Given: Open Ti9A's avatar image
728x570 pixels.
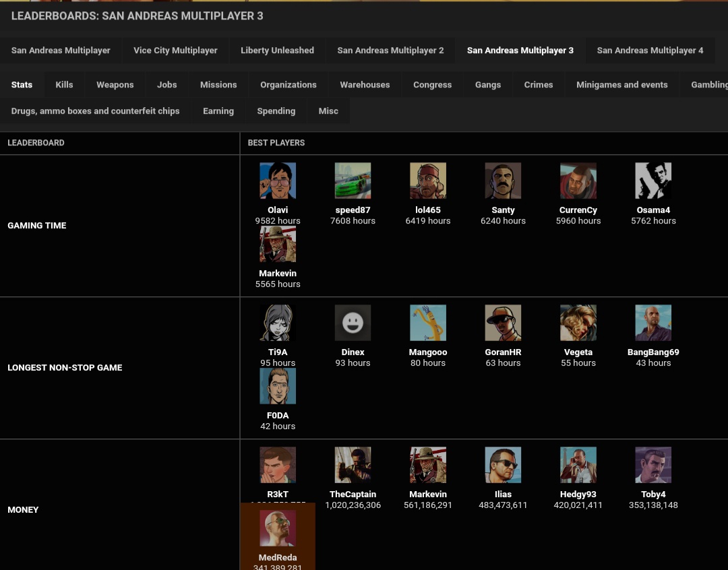Looking at the screenshot, I should pos(278,323).
